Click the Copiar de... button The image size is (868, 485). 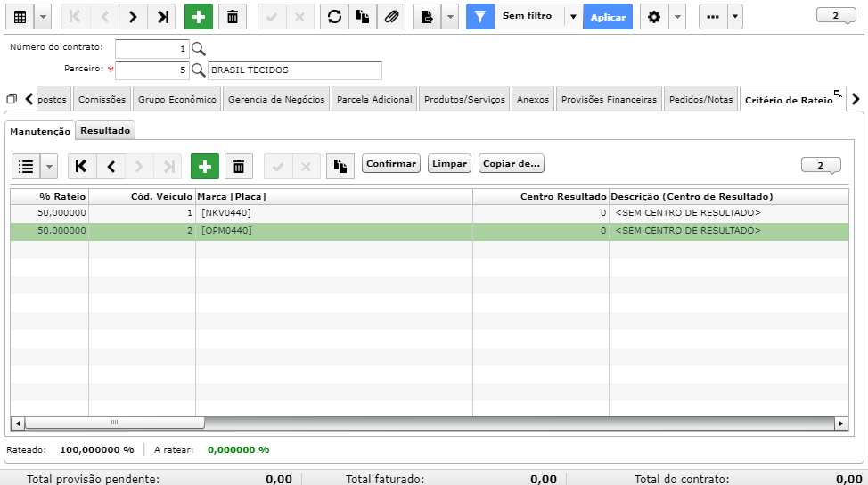[511, 163]
